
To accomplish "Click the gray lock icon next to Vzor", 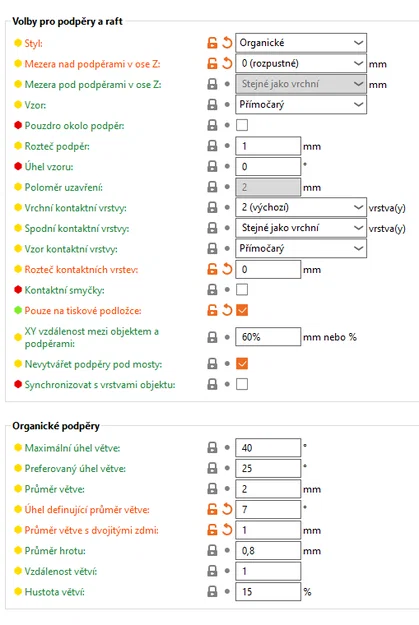I will coord(212,104).
